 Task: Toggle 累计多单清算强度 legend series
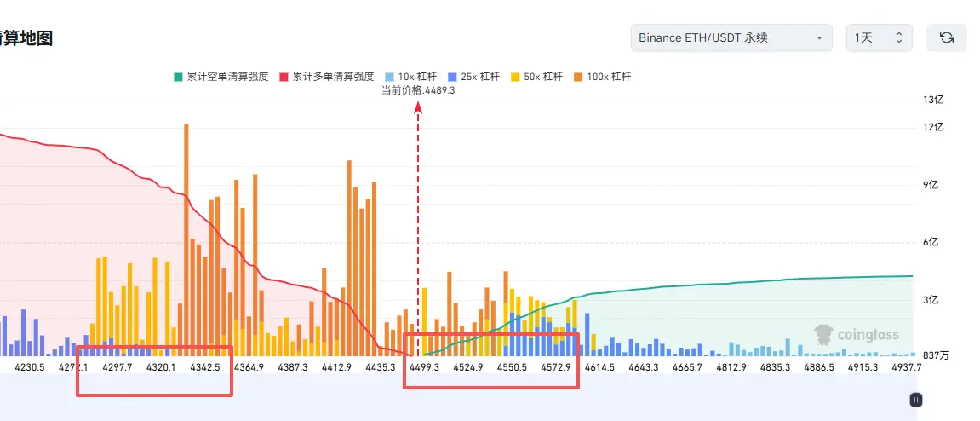tap(327, 77)
